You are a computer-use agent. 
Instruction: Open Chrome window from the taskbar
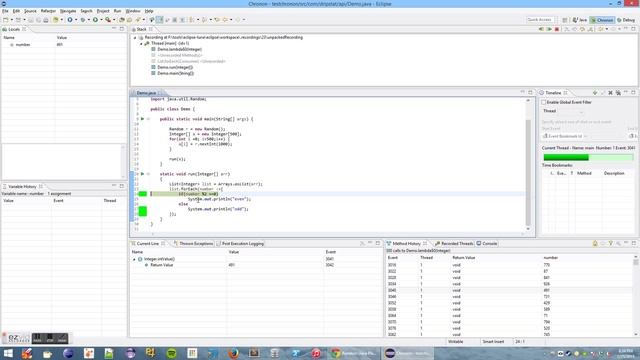(x=353, y=353)
